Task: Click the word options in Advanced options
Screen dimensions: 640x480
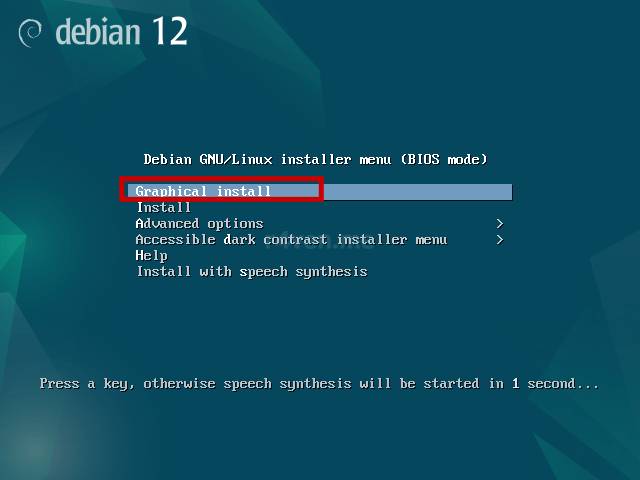Action: pyautogui.click(x=235, y=224)
